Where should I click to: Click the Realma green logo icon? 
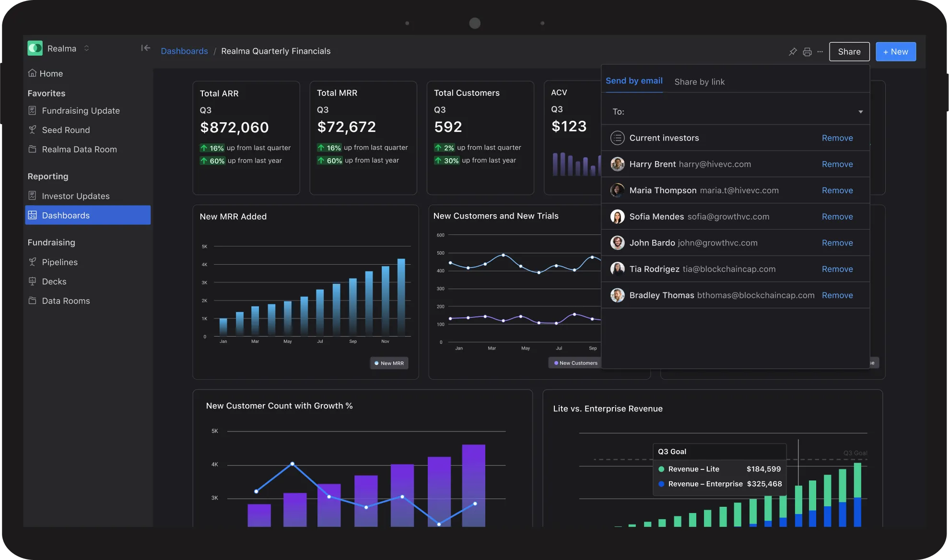coord(35,48)
